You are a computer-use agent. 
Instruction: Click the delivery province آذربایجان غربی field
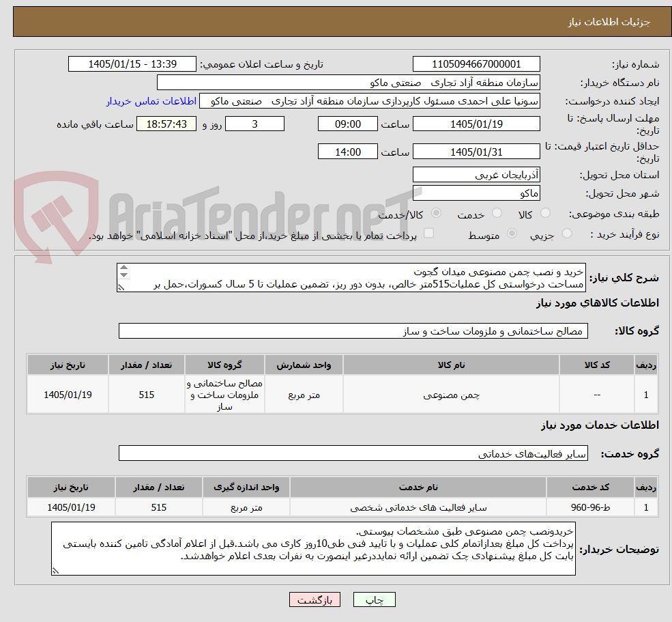[x=476, y=175]
